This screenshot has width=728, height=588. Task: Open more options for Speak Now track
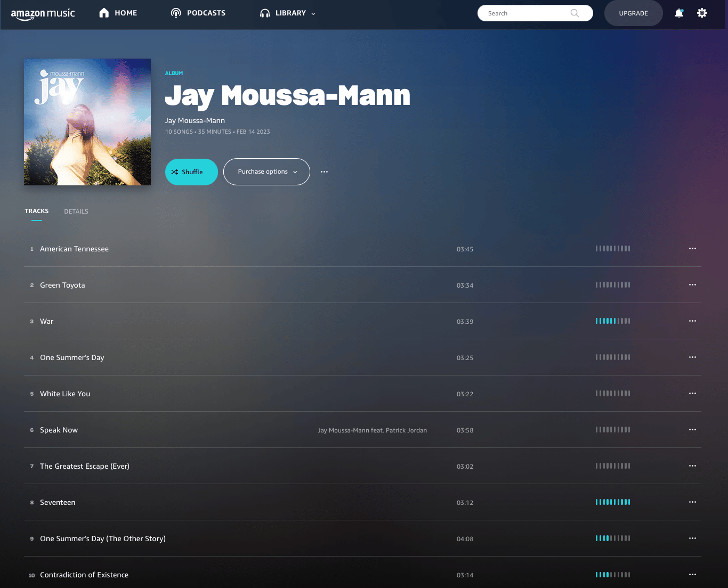692,430
